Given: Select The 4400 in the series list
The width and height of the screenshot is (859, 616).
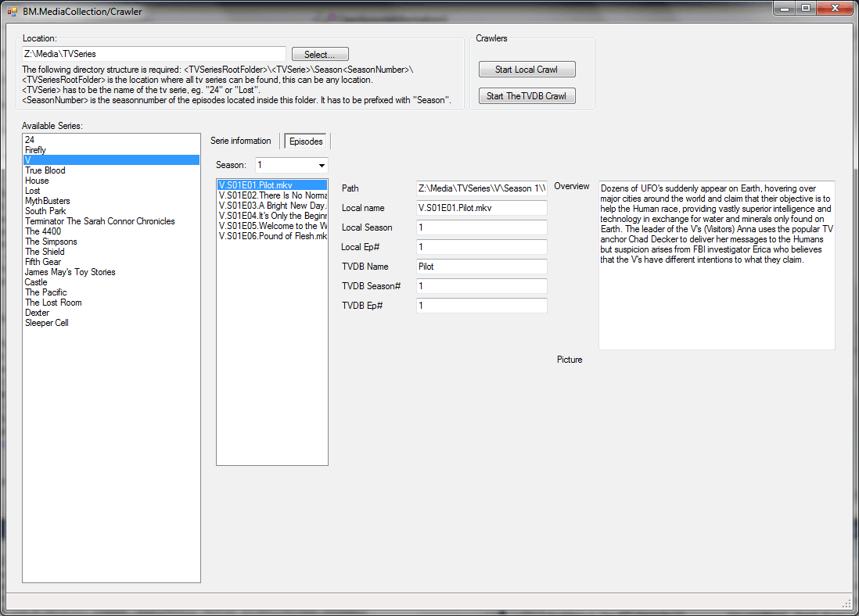Looking at the screenshot, I should (x=111, y=231).
